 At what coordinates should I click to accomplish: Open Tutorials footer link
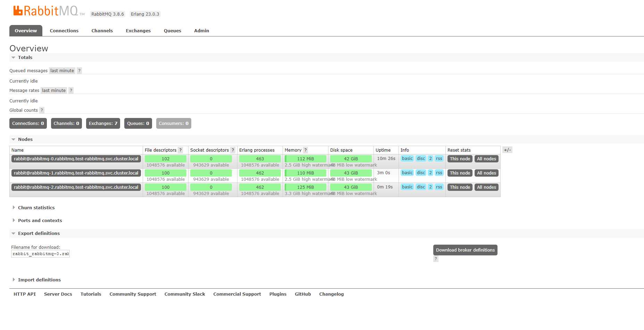[91, 294]
